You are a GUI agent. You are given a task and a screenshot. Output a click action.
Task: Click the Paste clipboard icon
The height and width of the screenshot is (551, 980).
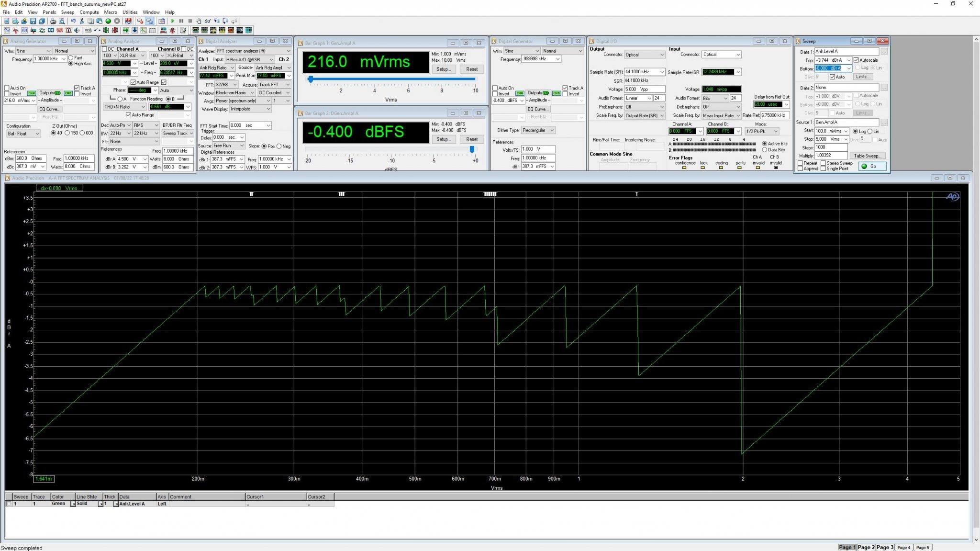click(99, 21)
